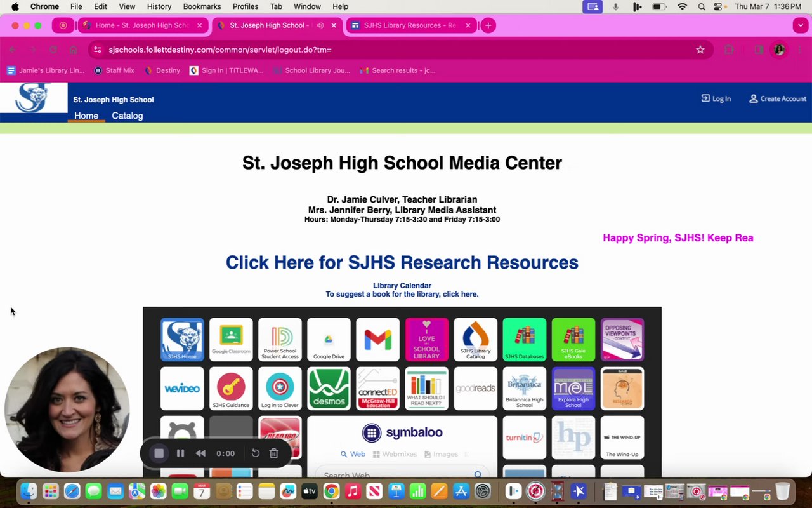
Task: Open the Sign In TITLEWAVE bookmark
Action: tap(226, 70)
